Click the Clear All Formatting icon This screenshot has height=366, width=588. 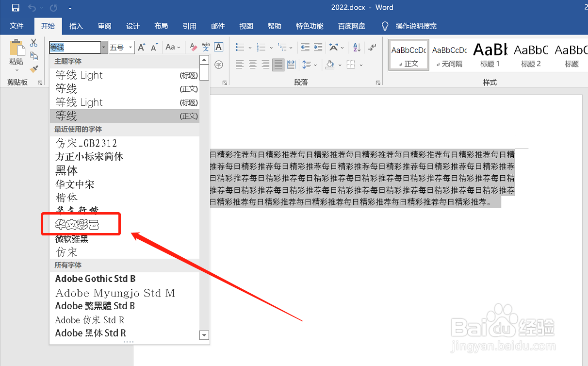click(x=194, y=47)
